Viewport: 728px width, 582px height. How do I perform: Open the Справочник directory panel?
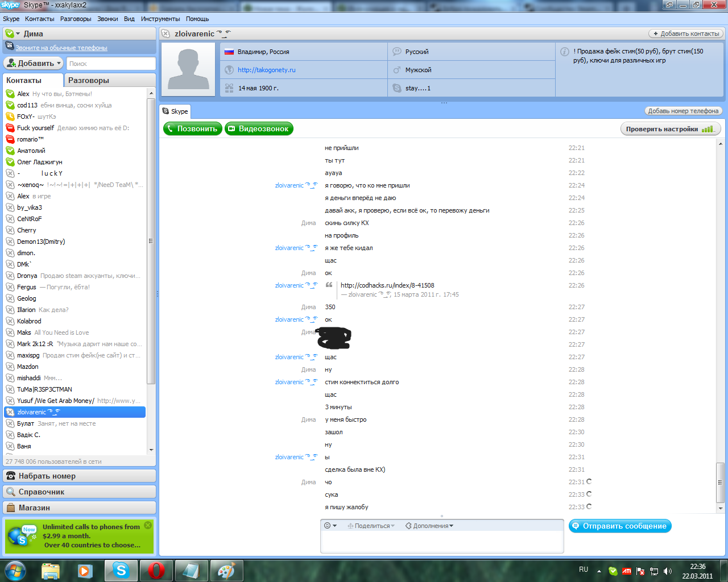click(x=80, y=492)
